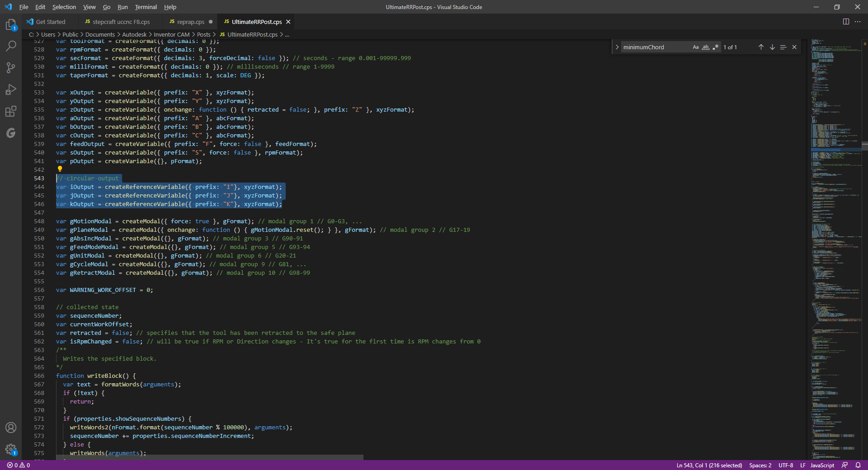Open the Extensions view

pyautogui.click(x=11, y=111)
